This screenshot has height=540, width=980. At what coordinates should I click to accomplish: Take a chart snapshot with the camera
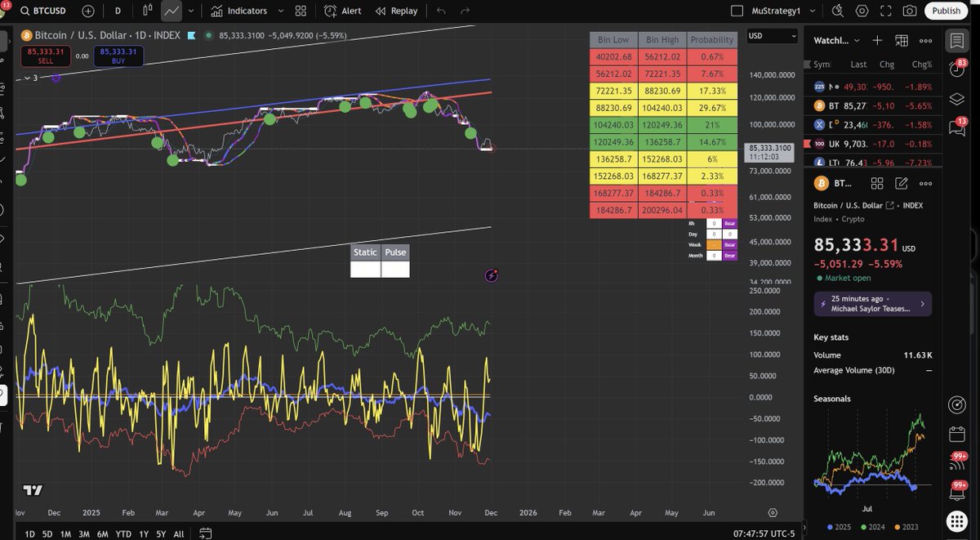[910, 11]
